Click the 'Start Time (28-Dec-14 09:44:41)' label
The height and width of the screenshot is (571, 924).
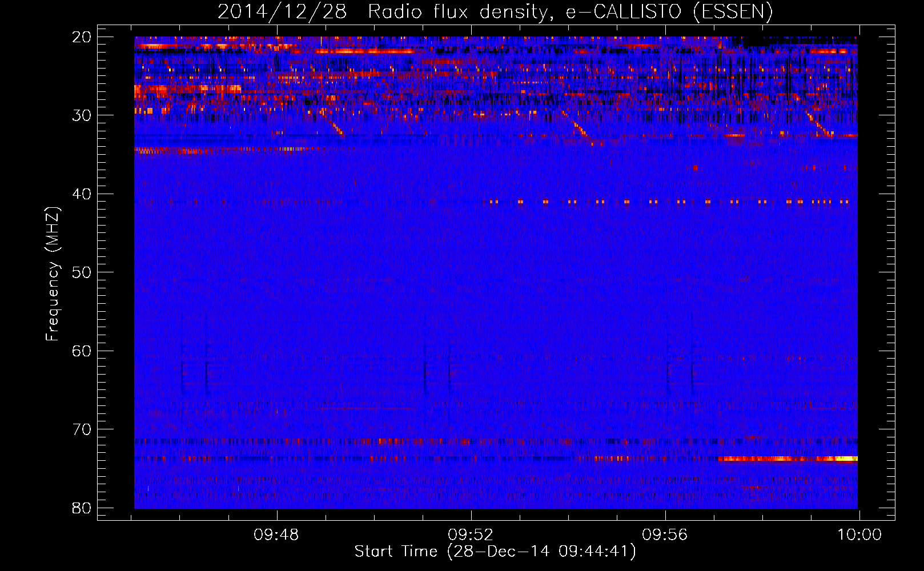tap(495, 552)
